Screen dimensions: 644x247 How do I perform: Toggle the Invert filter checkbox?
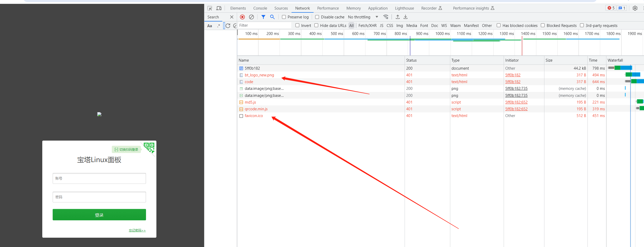point(297,25)
